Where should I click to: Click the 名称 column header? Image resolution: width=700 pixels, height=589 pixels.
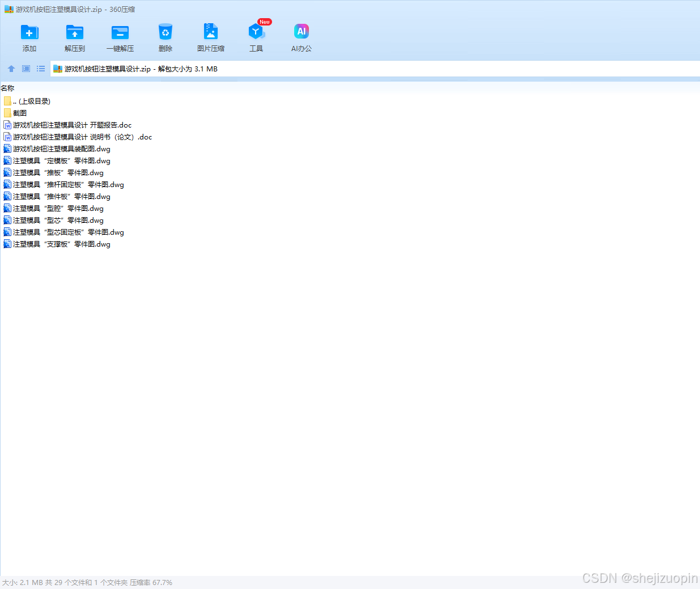[x=7, y=88]
